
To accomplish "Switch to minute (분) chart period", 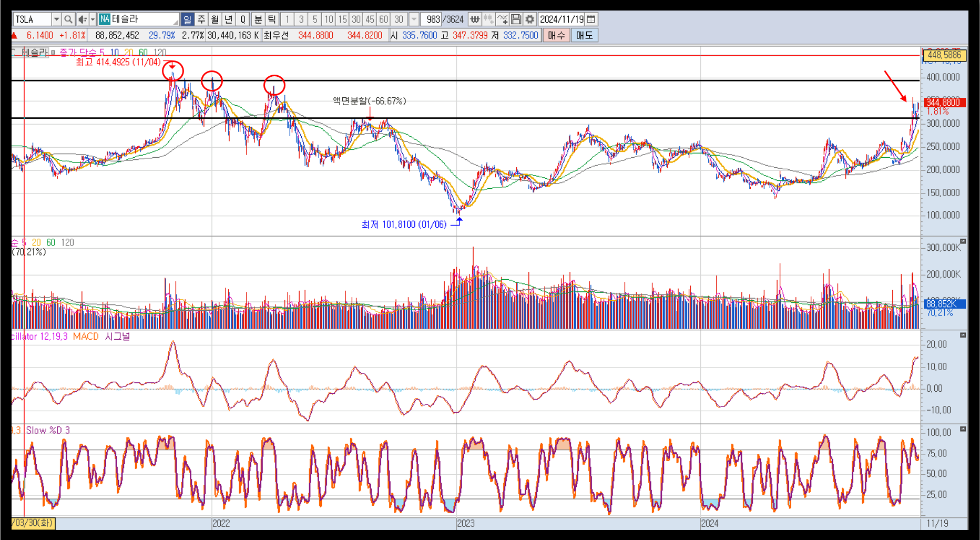I will (258, 19).
